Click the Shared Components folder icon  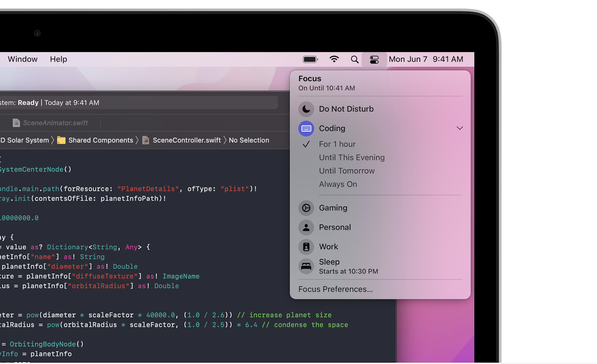61,140
